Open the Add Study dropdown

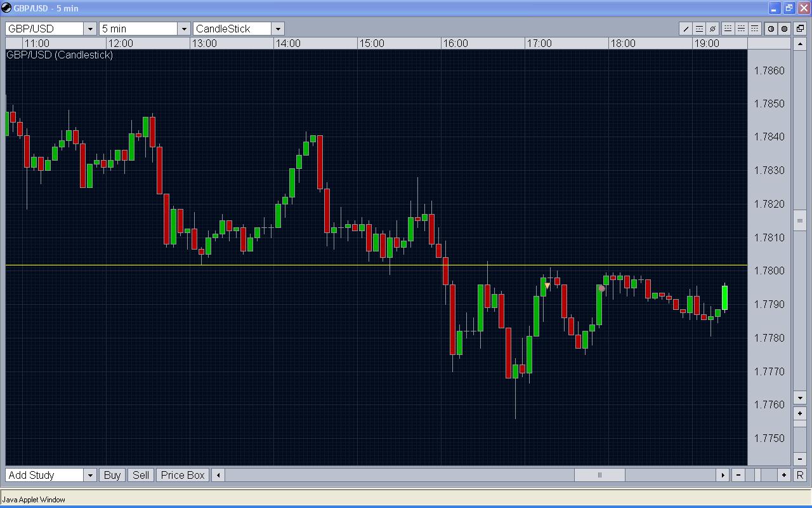(90, 475)
